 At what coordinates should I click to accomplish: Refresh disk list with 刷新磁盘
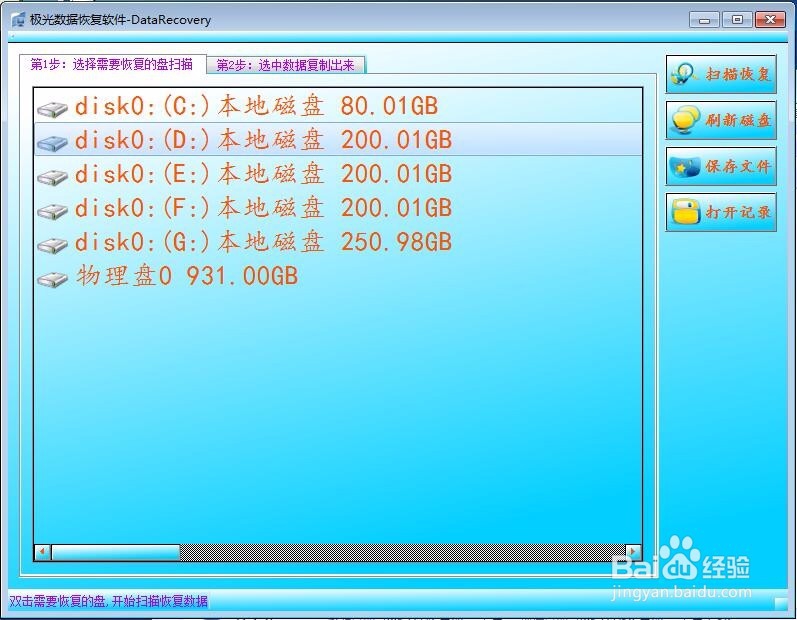click(721, 120)
